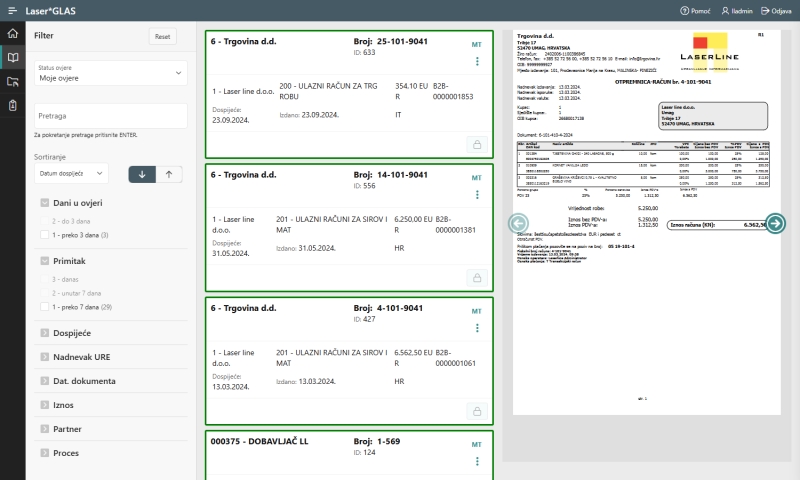Select the Trgovina d.d. card Broj 14-101-9041
This screenshot has width=800, height=480.
[x=349, y=228]
